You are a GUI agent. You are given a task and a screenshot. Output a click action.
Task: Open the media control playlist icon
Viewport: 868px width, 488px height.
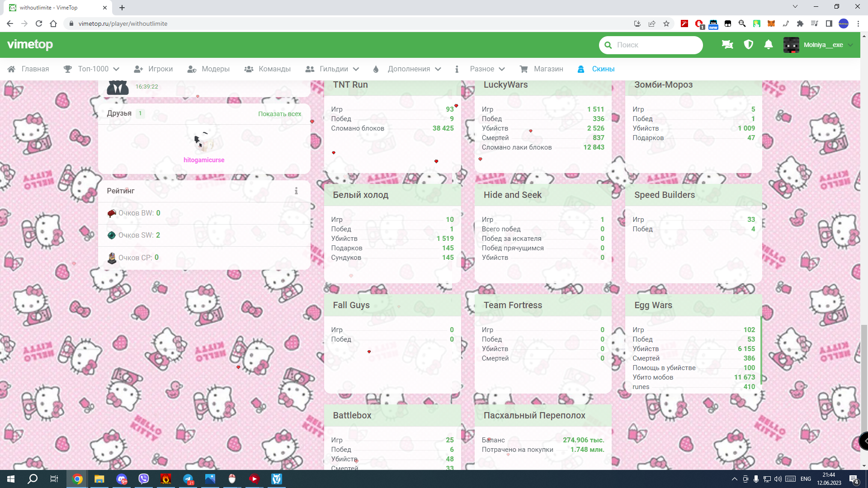[815, 23]
